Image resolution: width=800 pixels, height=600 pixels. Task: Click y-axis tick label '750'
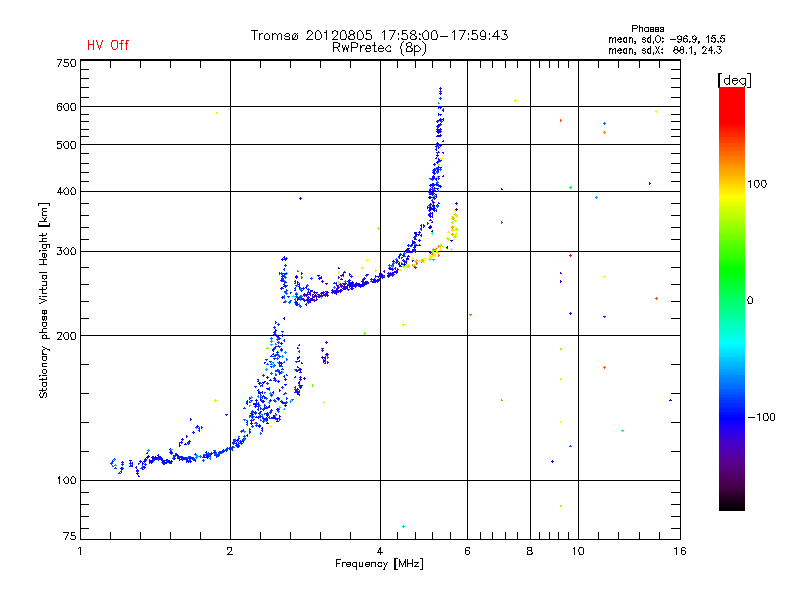point(67,63)
